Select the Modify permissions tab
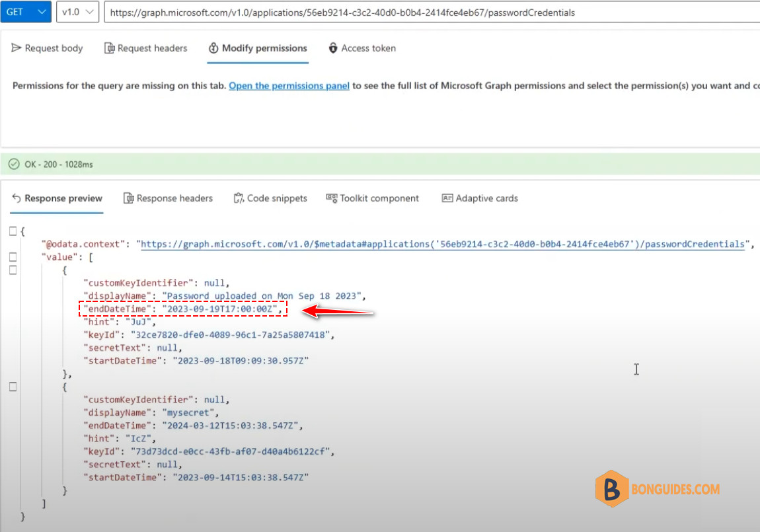The width and height of the screenshot is (760, 532). (x=258, y=48)
